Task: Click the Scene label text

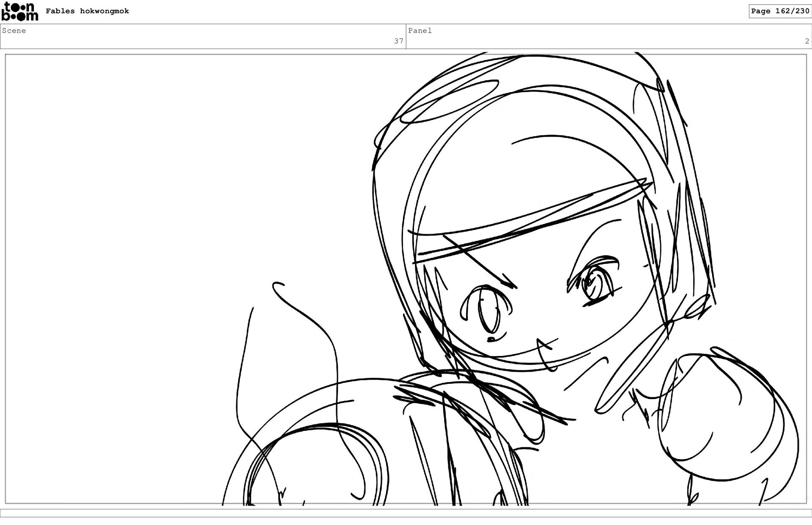Action: tap(14, 30)
